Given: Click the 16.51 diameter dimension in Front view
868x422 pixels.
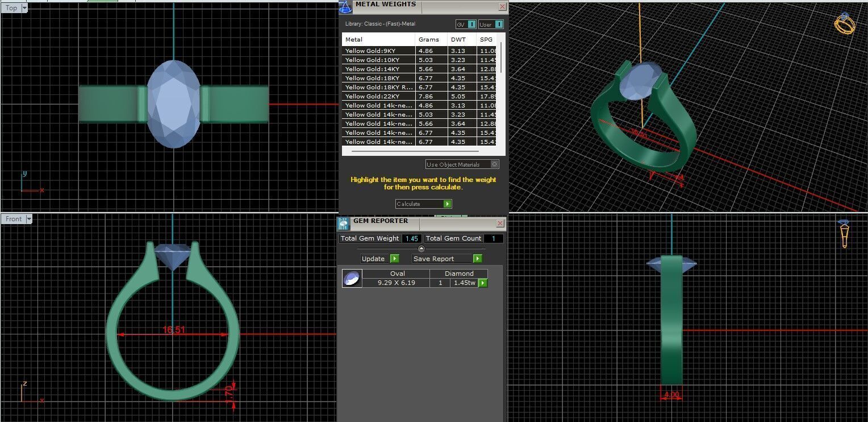Looking at the screenshot, I should click(x=174, y=330).
